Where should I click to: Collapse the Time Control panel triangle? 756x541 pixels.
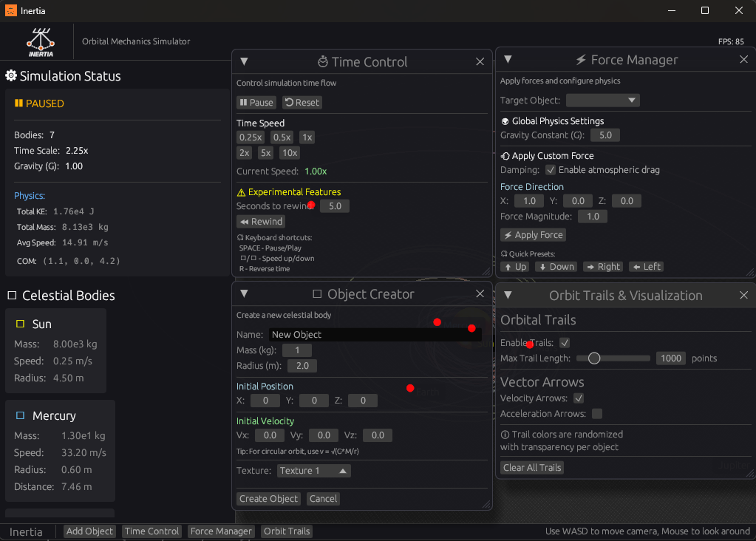(244, 62)
